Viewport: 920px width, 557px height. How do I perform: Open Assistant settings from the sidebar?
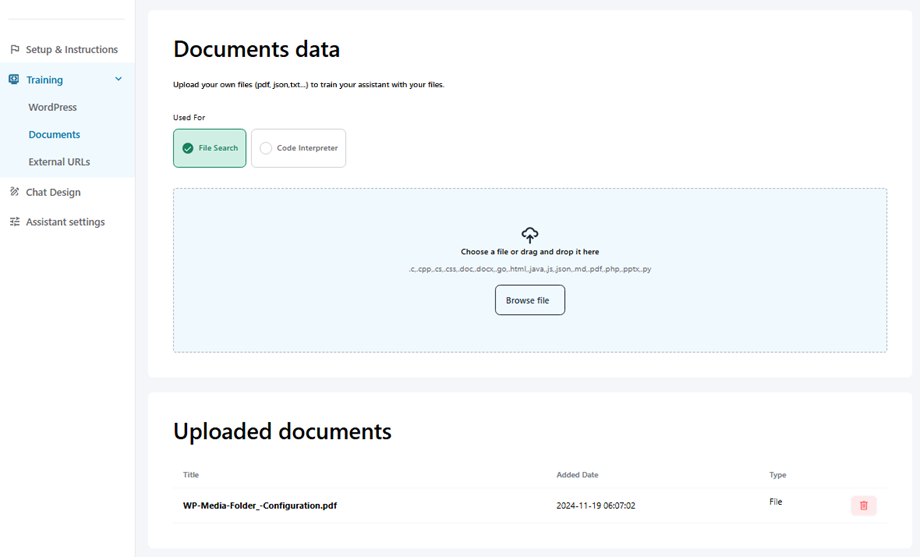65,222
